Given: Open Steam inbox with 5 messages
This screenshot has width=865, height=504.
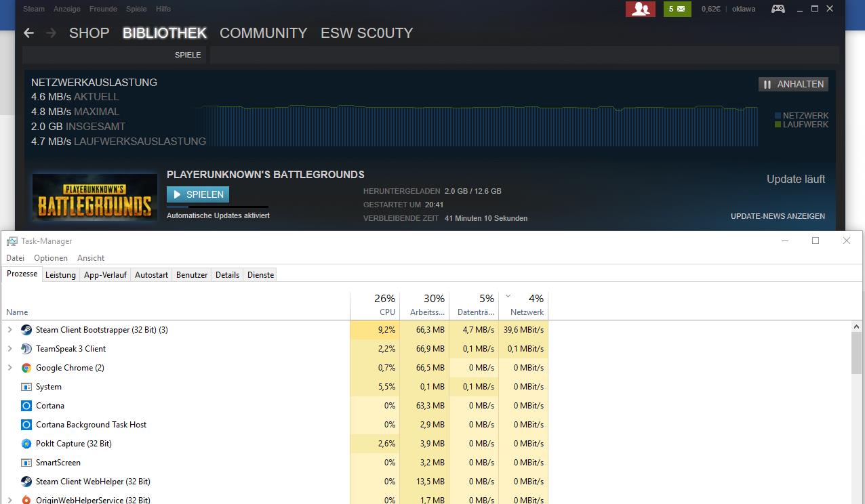Looking at the screenshot, I should (677, 9).
